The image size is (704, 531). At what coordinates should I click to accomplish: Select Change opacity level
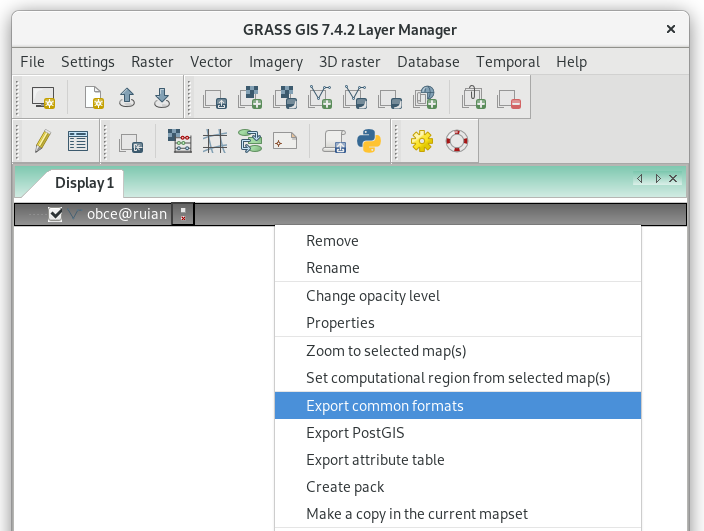pyautogui.click(x=458, y=296)
